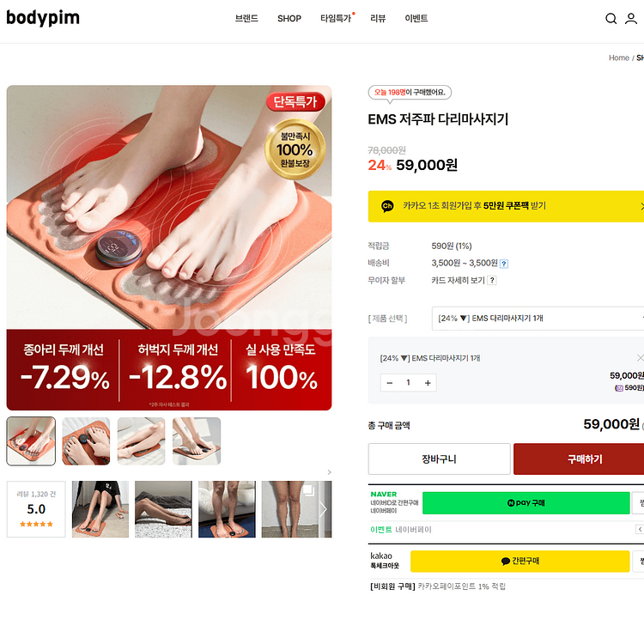
Task: Decrease quantity with the minus button
Action: 389,383
